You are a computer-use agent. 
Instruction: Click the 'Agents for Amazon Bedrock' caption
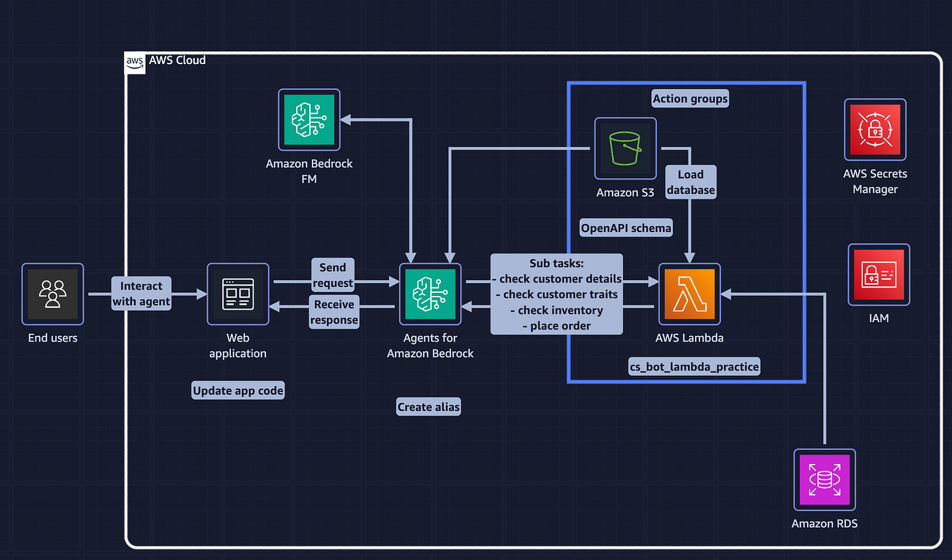(x=430, y=346)
